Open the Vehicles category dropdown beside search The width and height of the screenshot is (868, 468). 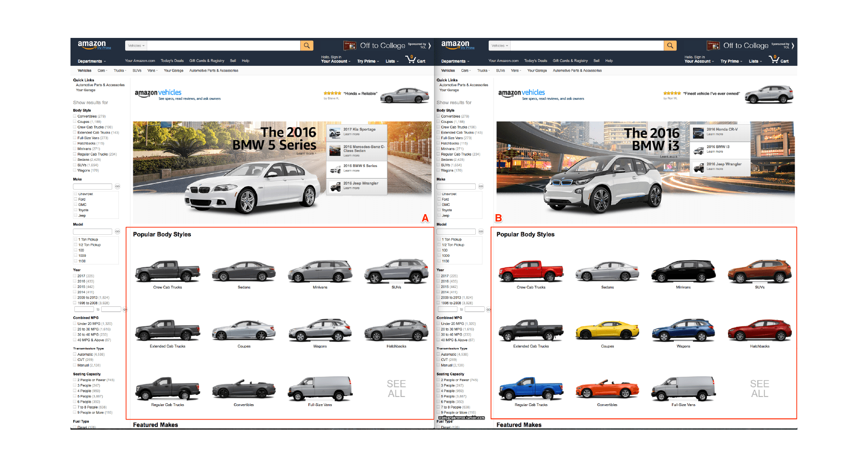136,45
